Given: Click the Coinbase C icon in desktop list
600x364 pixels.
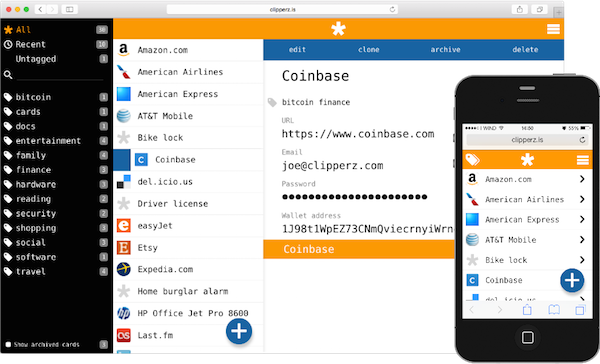Looking at the screenshot, I should click(141, 160).
